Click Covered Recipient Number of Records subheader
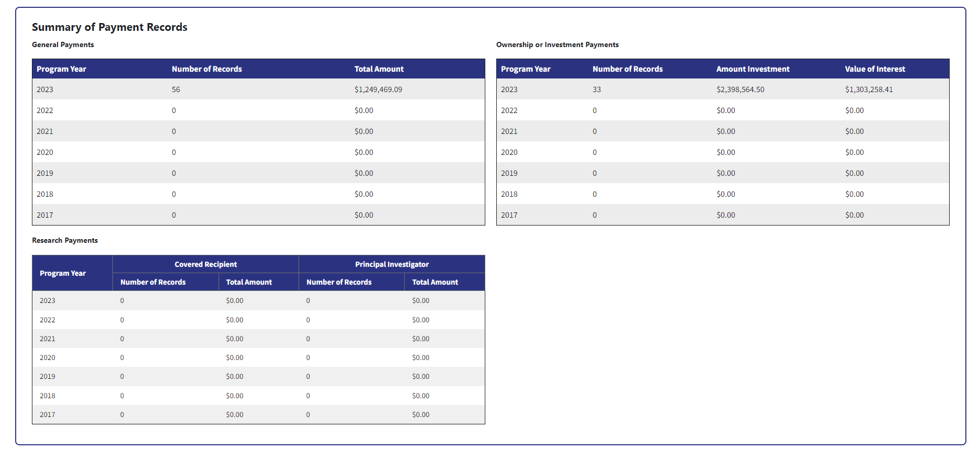 click(x=153, y=282)
